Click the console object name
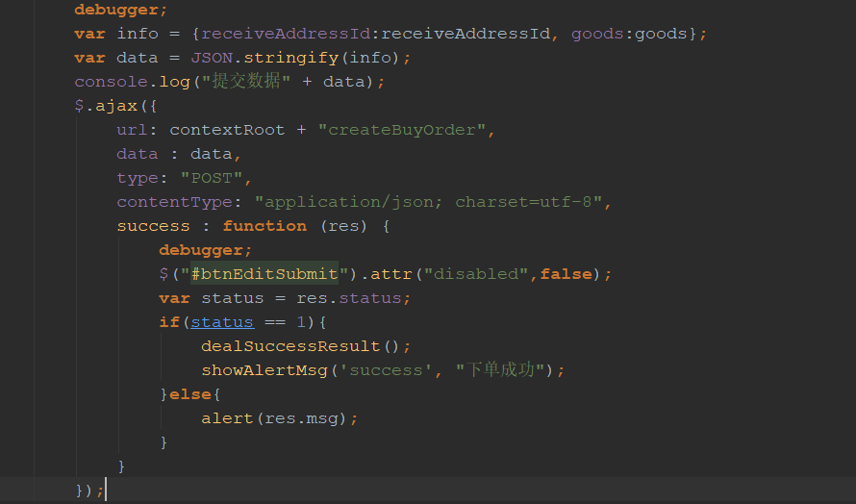 [x=111, y=82]
